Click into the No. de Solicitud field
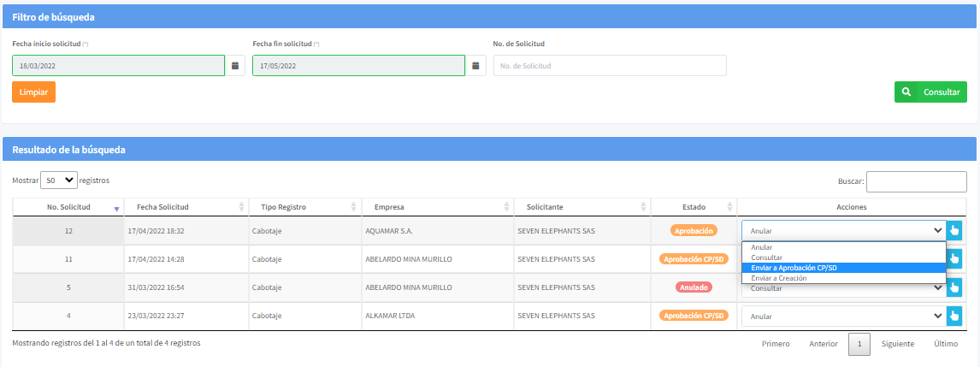The image size is (980, 367). [609, 66]
